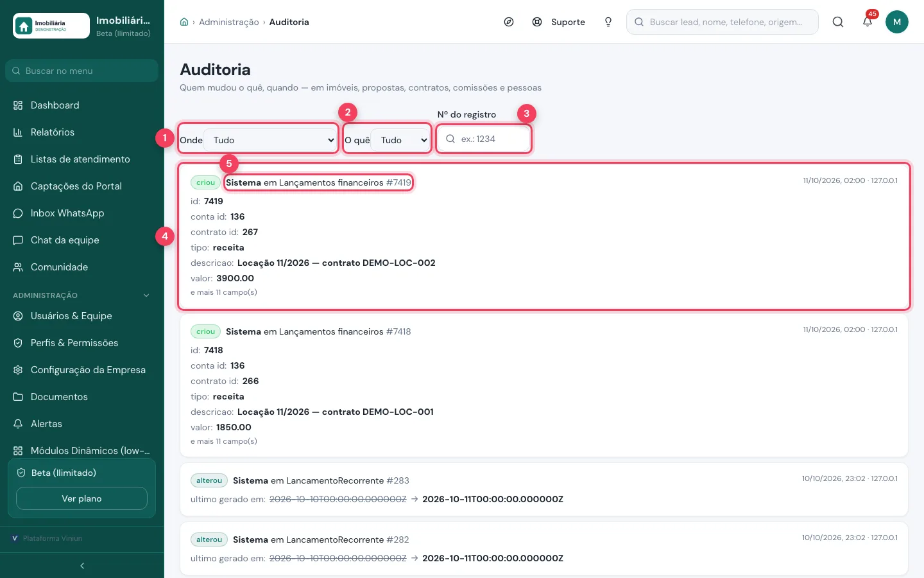Open the compass icon in top bar
This screenshot has width=924, height=578.
click(x=509, y=22)
